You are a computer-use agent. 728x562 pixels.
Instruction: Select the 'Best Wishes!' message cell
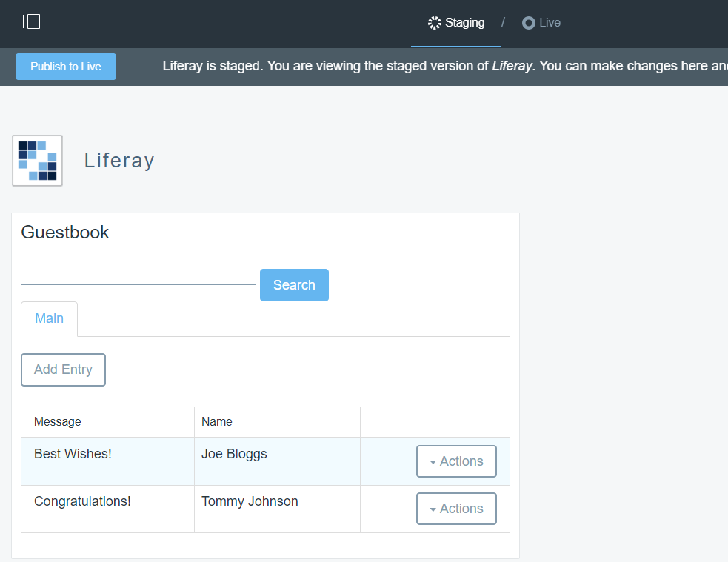(x=107, y=462)
